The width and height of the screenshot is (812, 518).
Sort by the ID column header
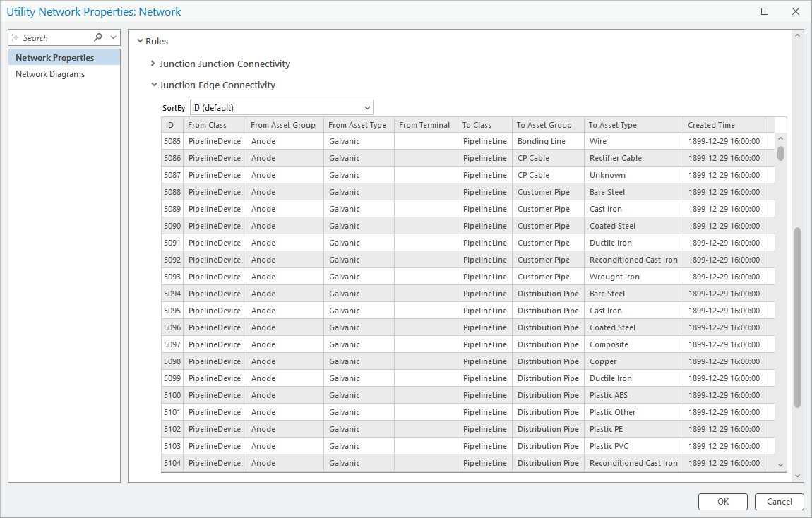point(170,125)
